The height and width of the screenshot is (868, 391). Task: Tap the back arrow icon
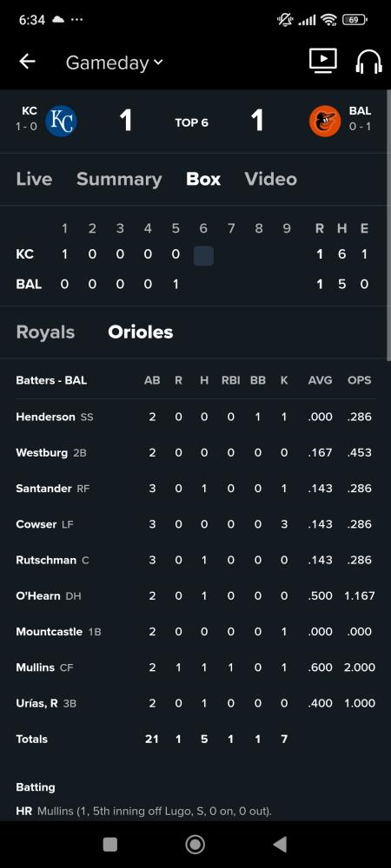click(27, 62)
